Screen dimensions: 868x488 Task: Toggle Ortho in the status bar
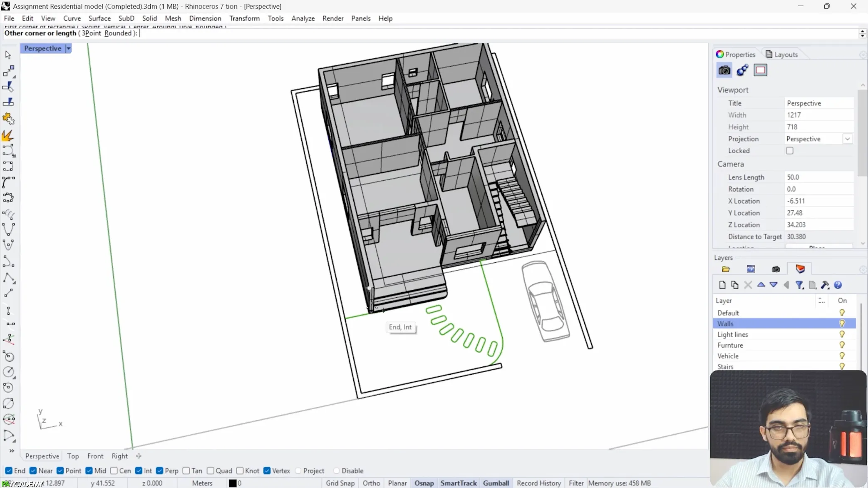[x=371, y=483]
